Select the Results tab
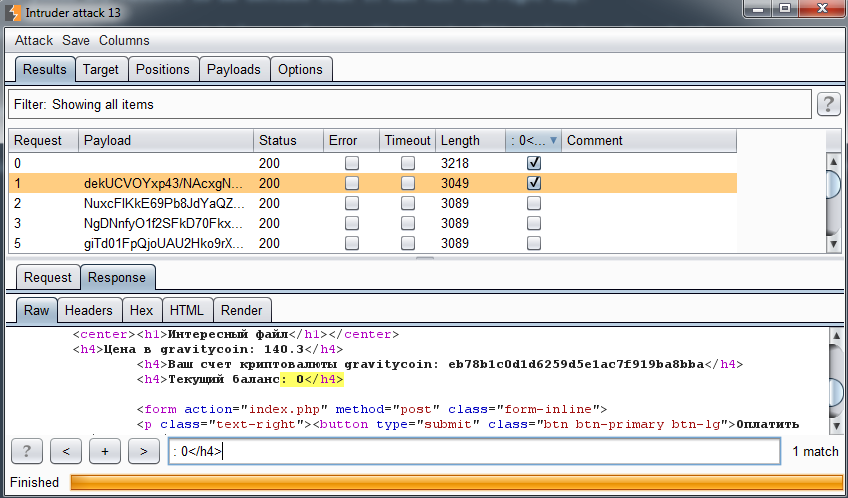Screen dimensions: 848x498 44,70
